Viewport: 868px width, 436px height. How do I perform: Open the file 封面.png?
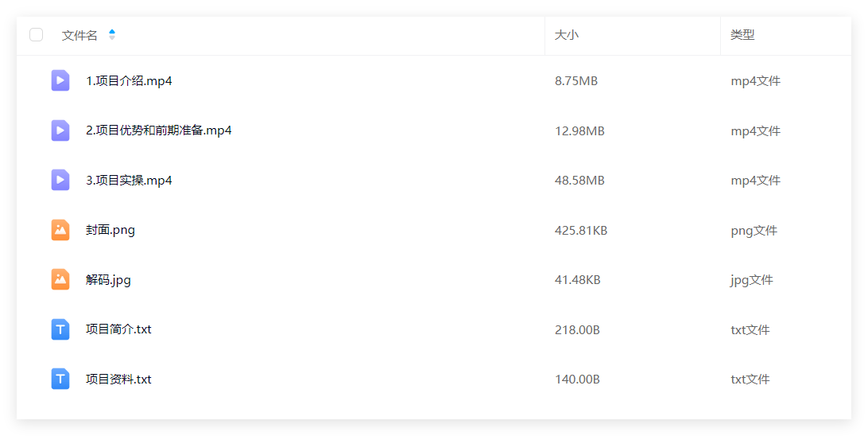click(110, 231)
